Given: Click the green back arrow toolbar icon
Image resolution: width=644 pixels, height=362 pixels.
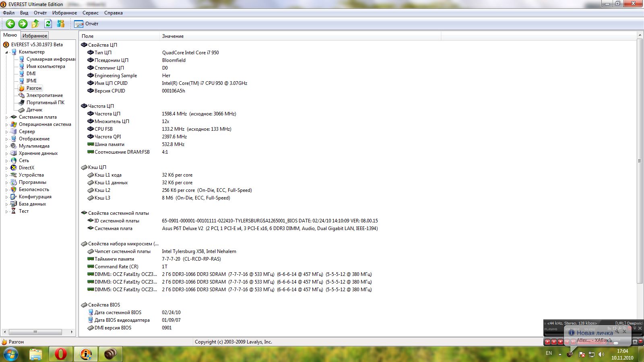Looking at the screenshot, I should pos(10,24).
